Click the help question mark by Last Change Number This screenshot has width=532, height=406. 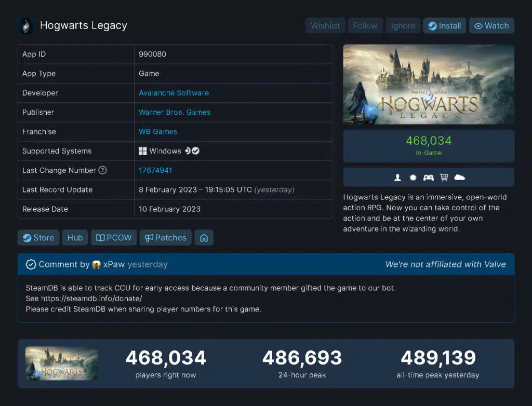pos(102,170)
